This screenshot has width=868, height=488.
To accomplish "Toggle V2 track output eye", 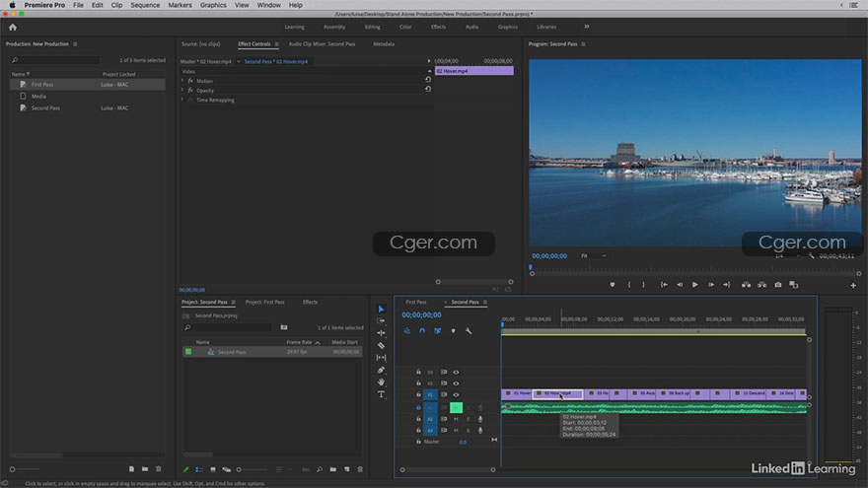I will coord(456,383).
